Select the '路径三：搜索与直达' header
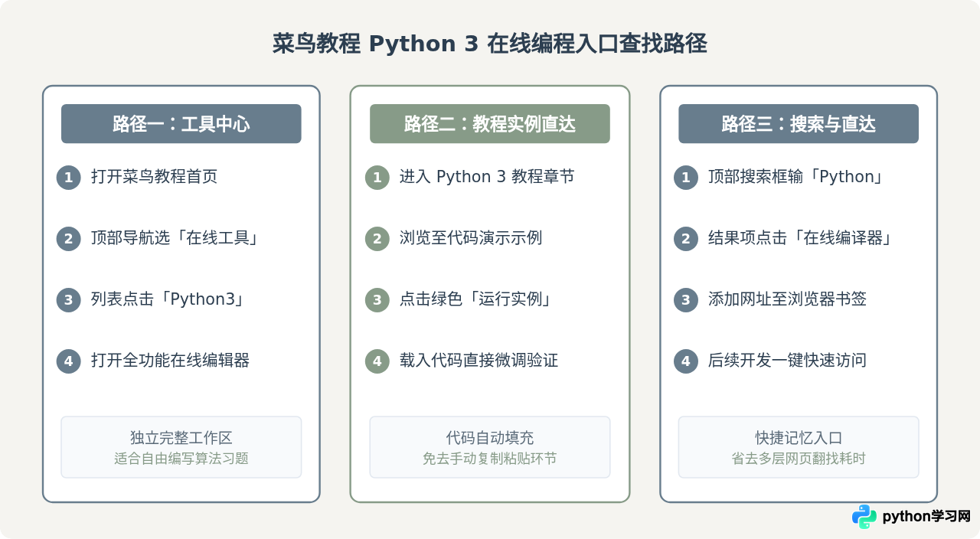Screen dimensions: 980x539 [799, 124]
